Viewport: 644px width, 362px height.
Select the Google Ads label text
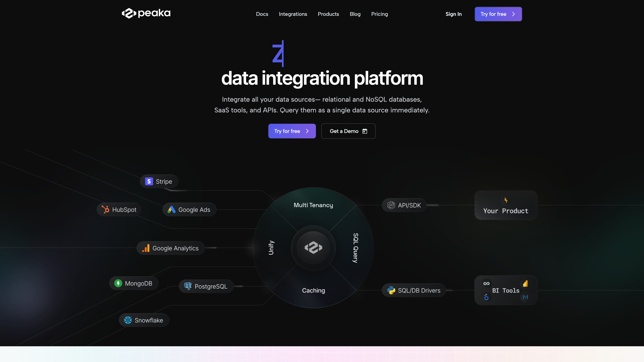(194, 210)
